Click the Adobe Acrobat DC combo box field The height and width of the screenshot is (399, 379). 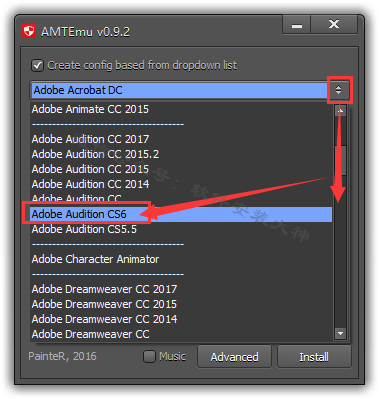[x=179, y=90]
